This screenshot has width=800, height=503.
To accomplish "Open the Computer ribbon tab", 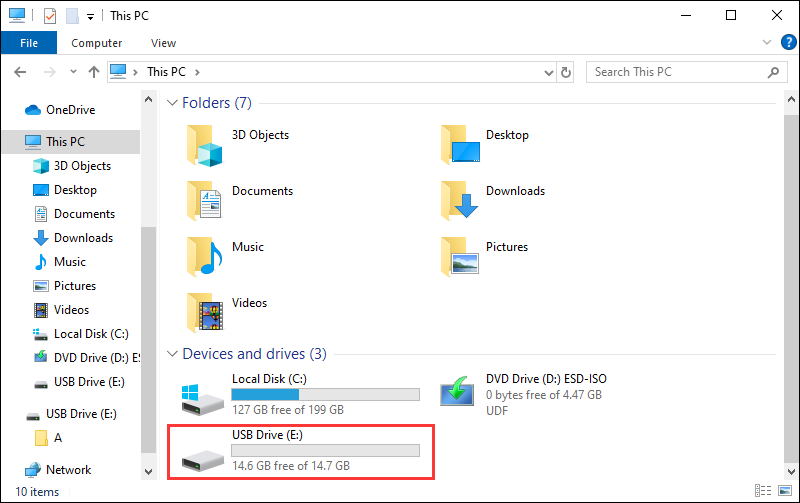I will click(97, 43).
